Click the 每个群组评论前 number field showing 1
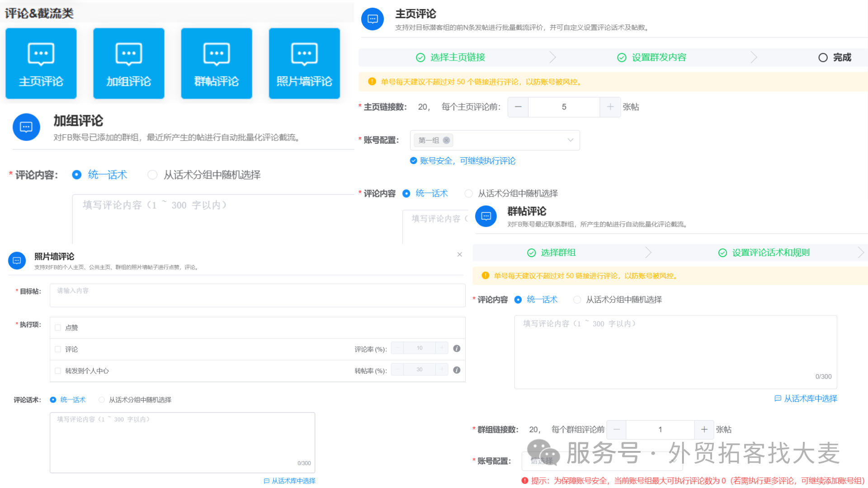 click(660, 429)
